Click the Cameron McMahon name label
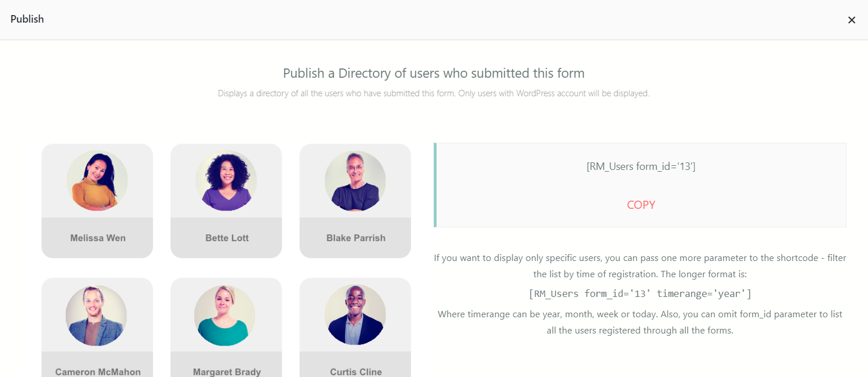Image resolution: width=868 pixels, height=377 pixels. coord(98,372)
